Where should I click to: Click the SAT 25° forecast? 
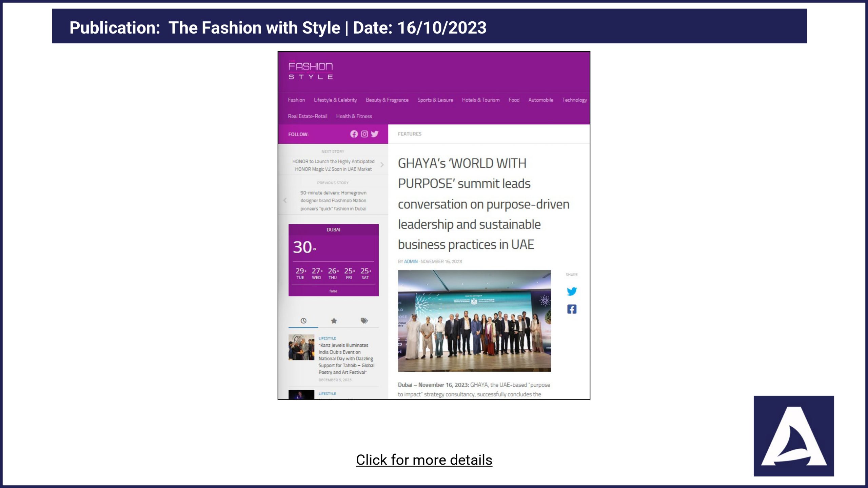point(366,273)
